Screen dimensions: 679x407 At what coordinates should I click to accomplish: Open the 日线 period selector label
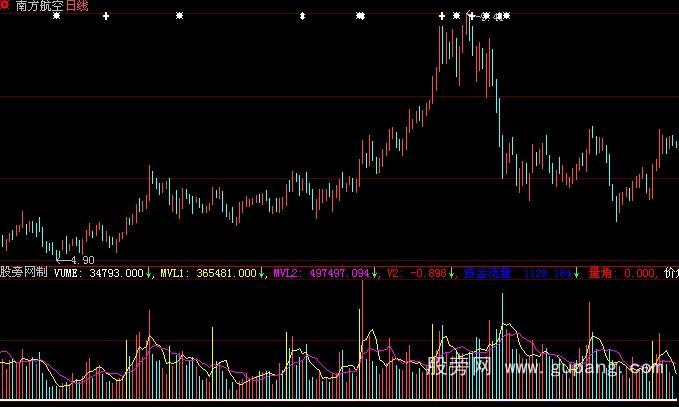pyautogui.click(x=77, y=6)
